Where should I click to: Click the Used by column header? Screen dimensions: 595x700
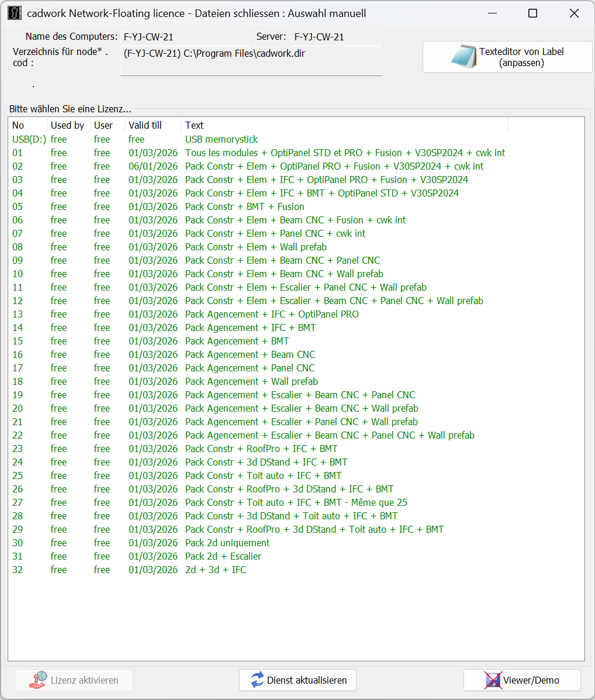[67, 125]
